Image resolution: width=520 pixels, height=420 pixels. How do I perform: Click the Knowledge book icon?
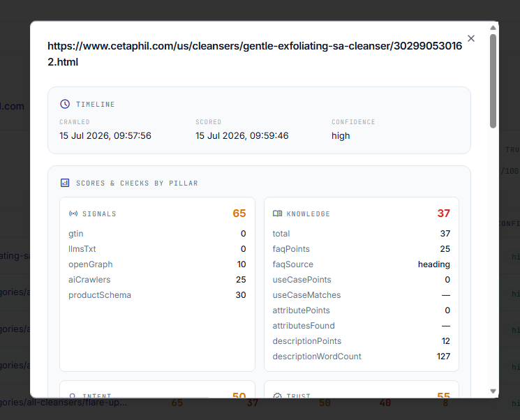pyautogui.click(x=278, y=213)
